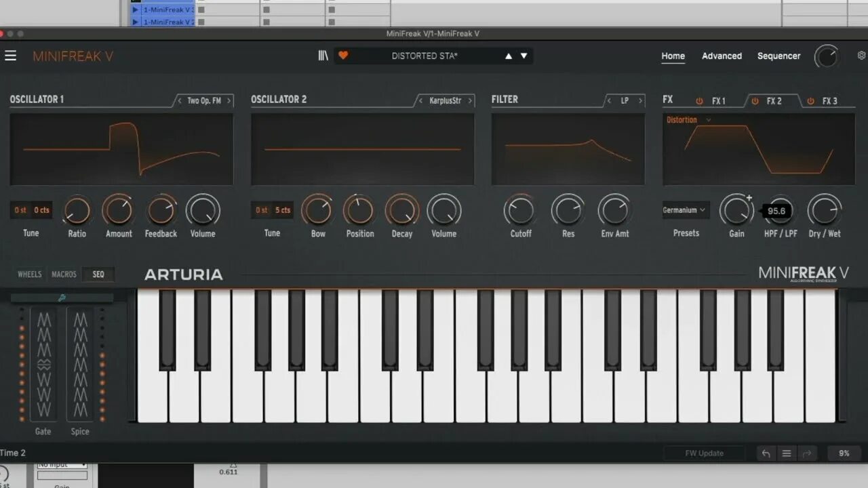Go to previous preset with up arrow
868x488 pixels.
[x=509, y=56]
